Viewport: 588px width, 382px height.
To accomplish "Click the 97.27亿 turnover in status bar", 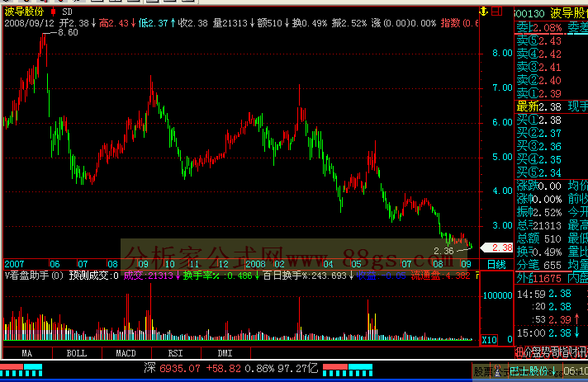I will click(298, 369).
